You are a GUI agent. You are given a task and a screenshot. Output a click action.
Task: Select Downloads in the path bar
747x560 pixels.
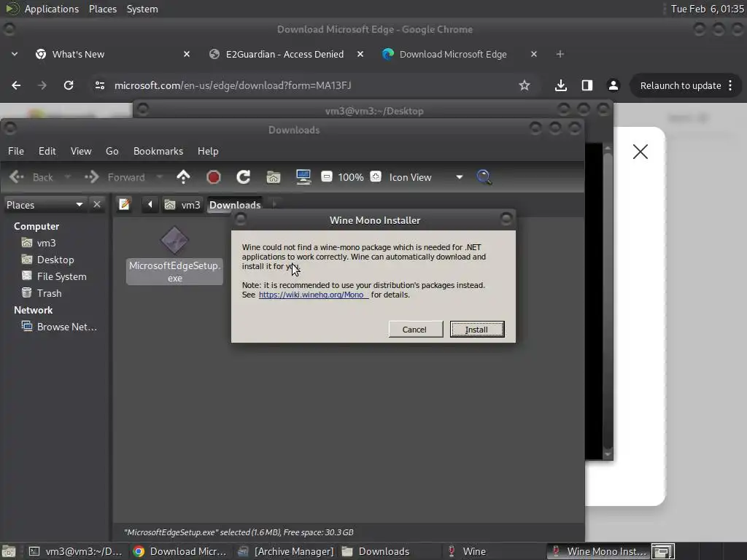click(235, 205)
